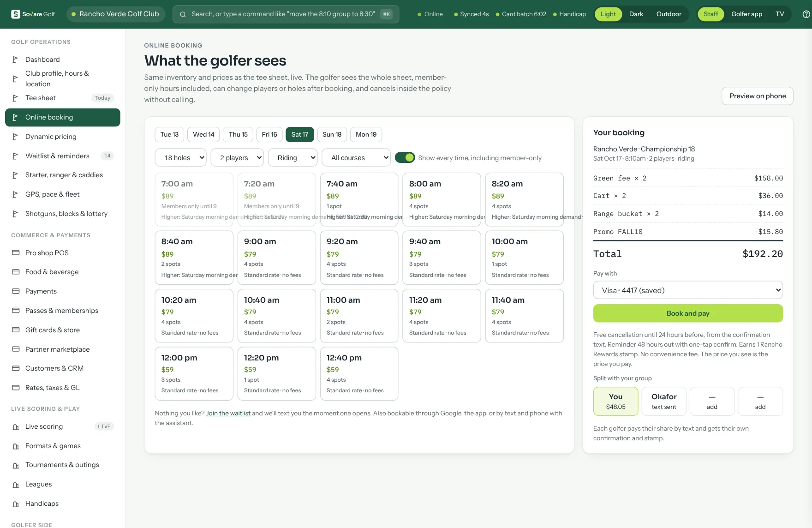Pick the 10:00 am tee time card
Image resolution: width=812 pixels, height=528 pixels.
[x=524, y=258]
